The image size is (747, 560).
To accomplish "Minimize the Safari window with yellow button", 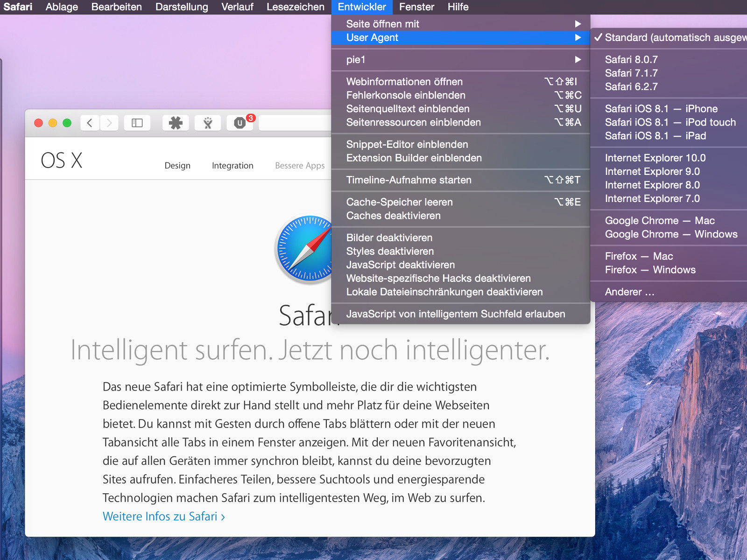I will point(53,123).
